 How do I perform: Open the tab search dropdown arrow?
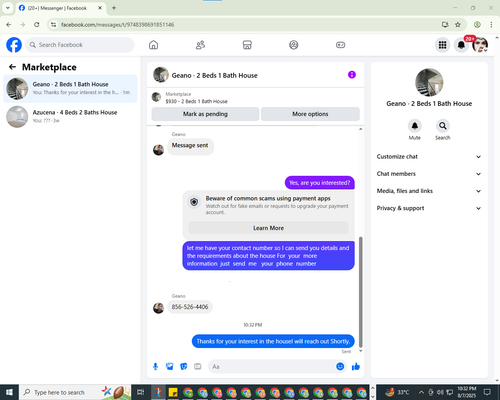point(8,8)
